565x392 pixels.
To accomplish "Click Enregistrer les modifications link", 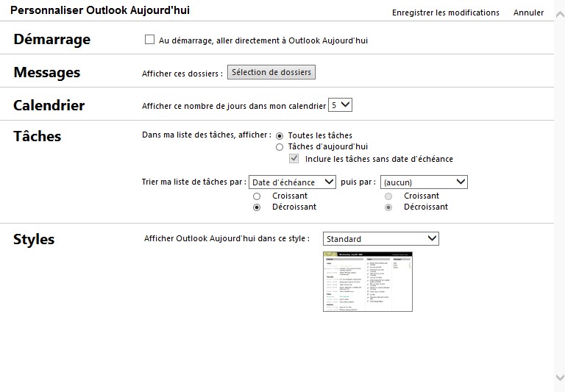I will (445, 13).
